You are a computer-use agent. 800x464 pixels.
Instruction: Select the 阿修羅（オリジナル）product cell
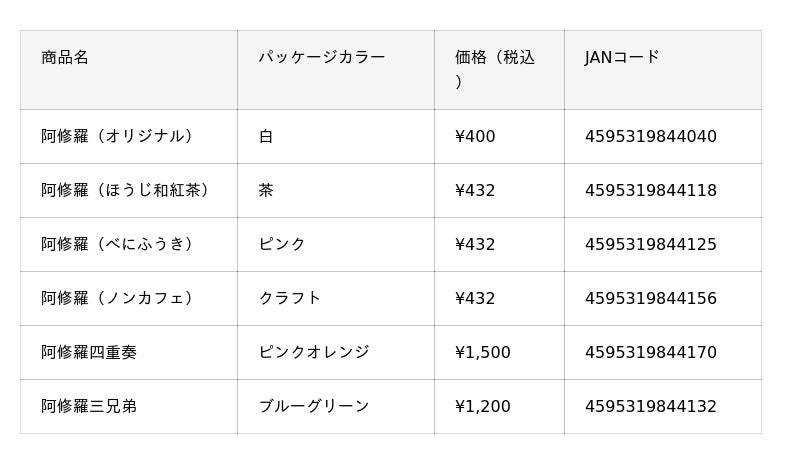tap(118, 137)
